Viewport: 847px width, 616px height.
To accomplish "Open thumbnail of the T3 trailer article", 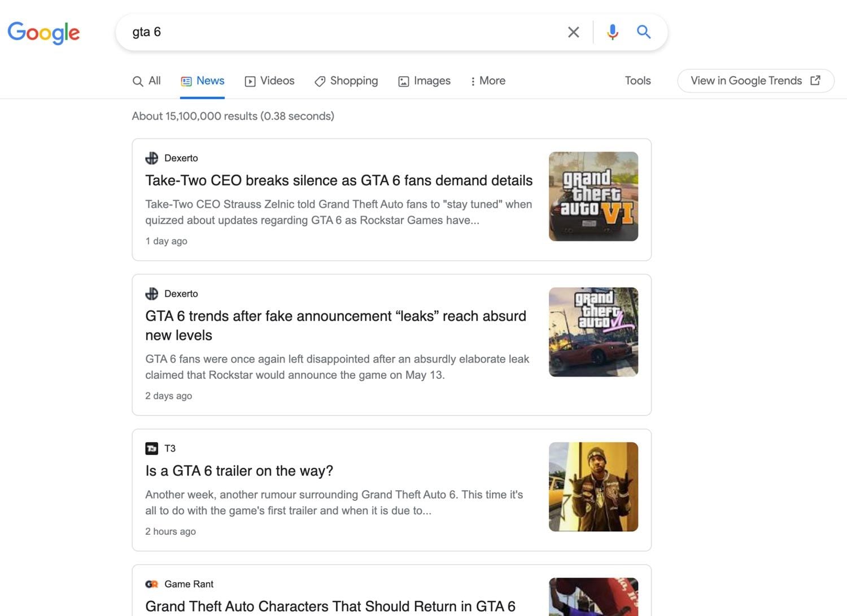I will (x=593, y=487).
